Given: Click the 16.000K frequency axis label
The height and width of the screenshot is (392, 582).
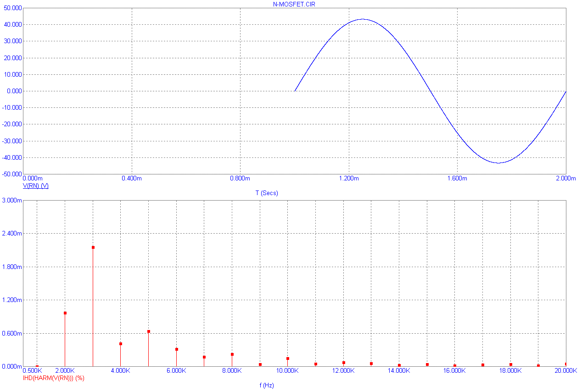Looking at the screenshot, I should click(454, 370).
